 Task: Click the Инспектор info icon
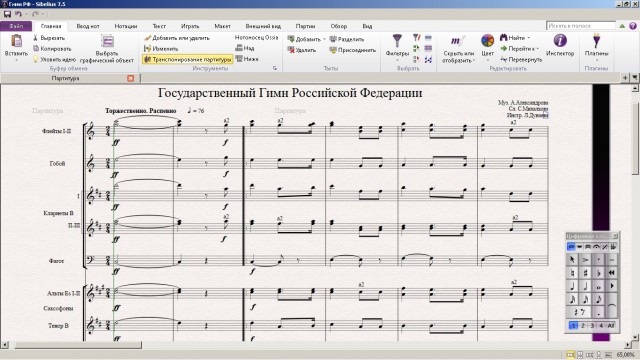(x=560, y=45)
